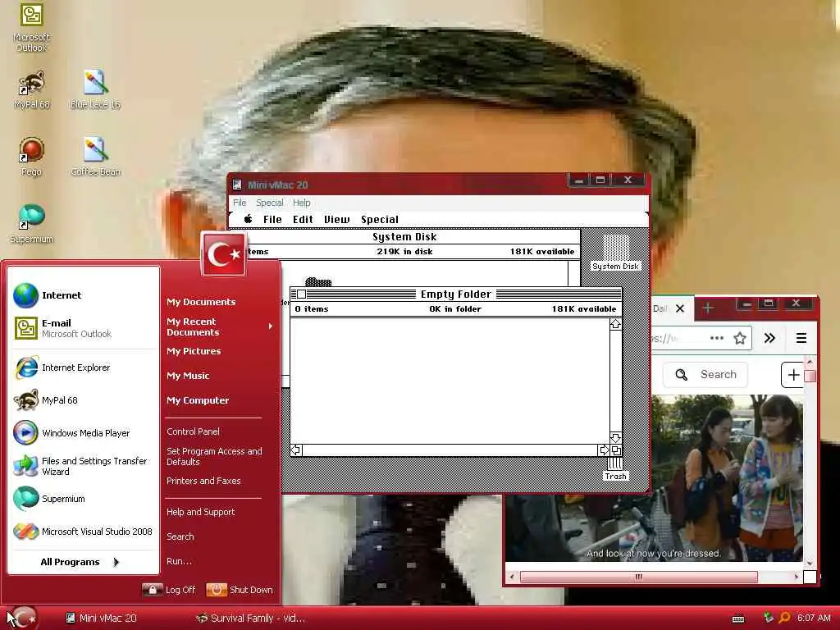Click the bookmark star in the browser
The image size is (840, 630).
740,338
